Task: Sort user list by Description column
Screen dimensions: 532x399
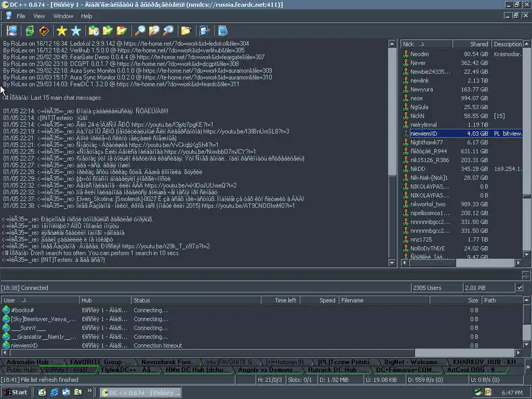Action: pos(507,44)
